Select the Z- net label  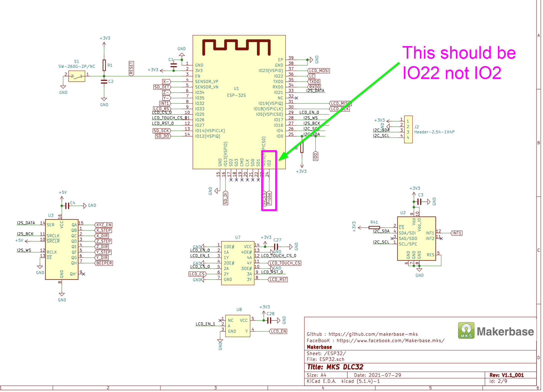pos(166,92)
